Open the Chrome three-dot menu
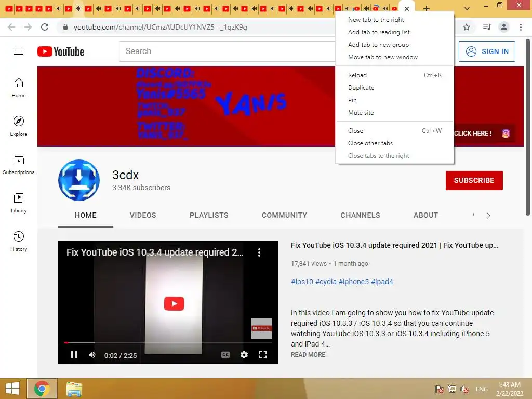This screenshot has height=399, width=532. point(521,27)
